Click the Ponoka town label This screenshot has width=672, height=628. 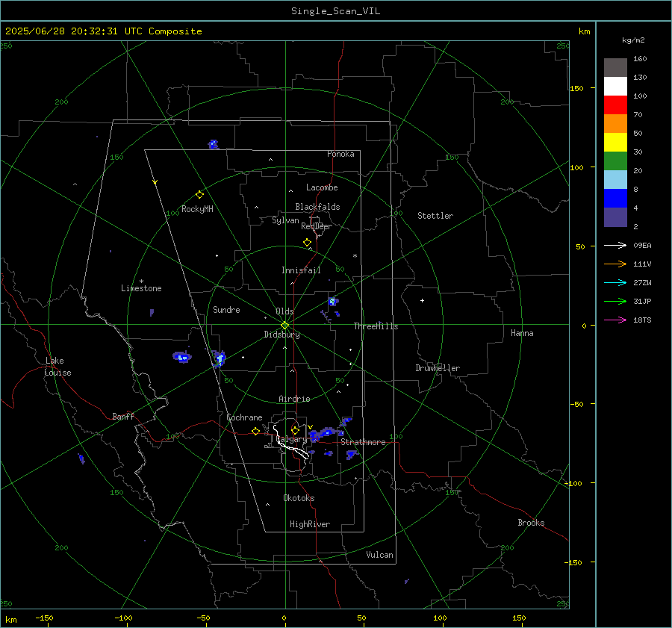[x=340, y=154]
